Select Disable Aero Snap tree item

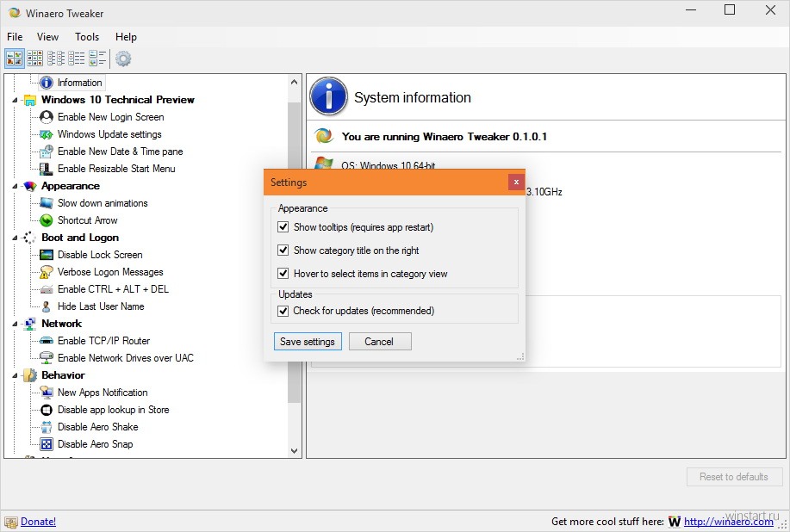(96, 444)
